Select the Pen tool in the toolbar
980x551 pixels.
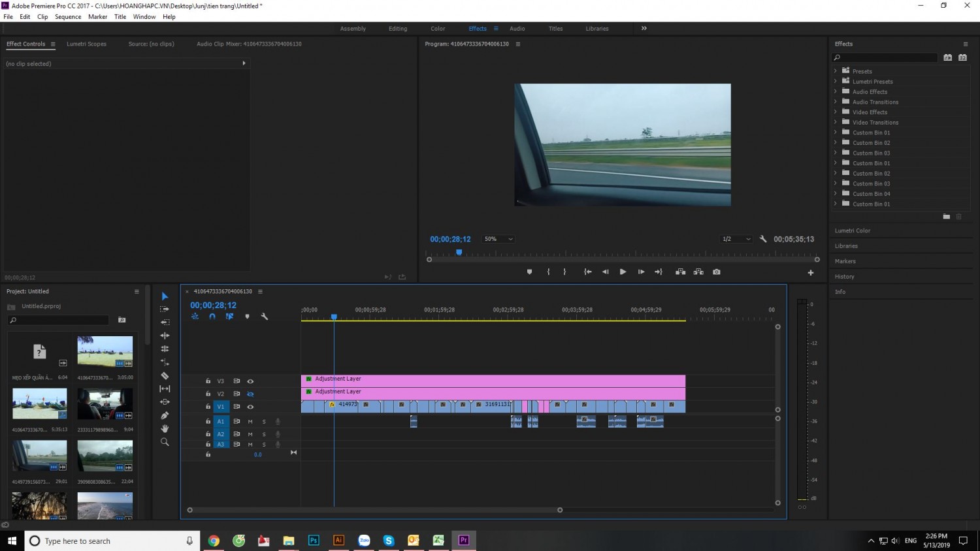(x=165, y=415)
